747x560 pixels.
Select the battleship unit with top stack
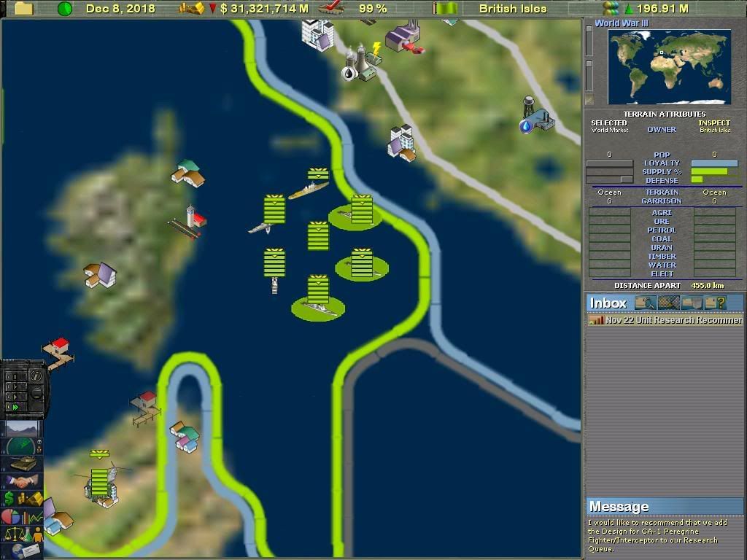[309, 190]
